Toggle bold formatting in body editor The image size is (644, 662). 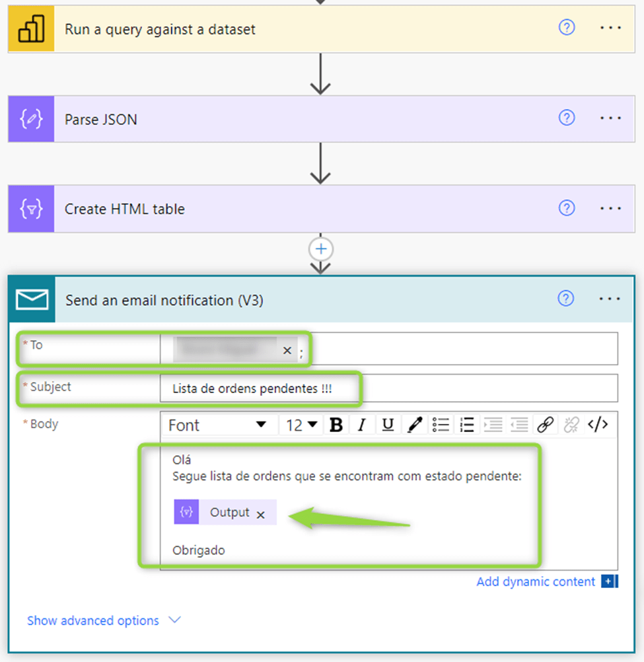point(336,425)
